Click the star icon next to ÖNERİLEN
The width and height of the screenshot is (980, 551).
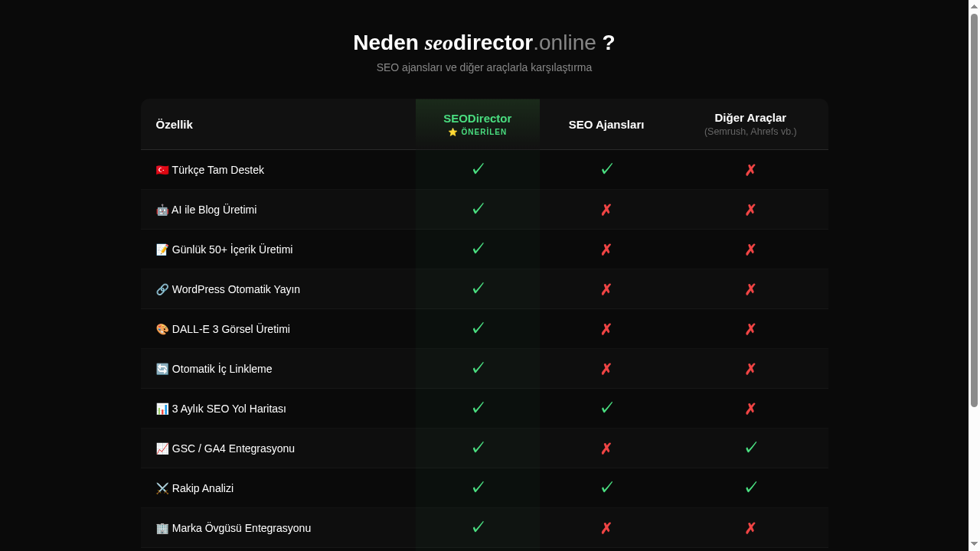pos(452,132)
